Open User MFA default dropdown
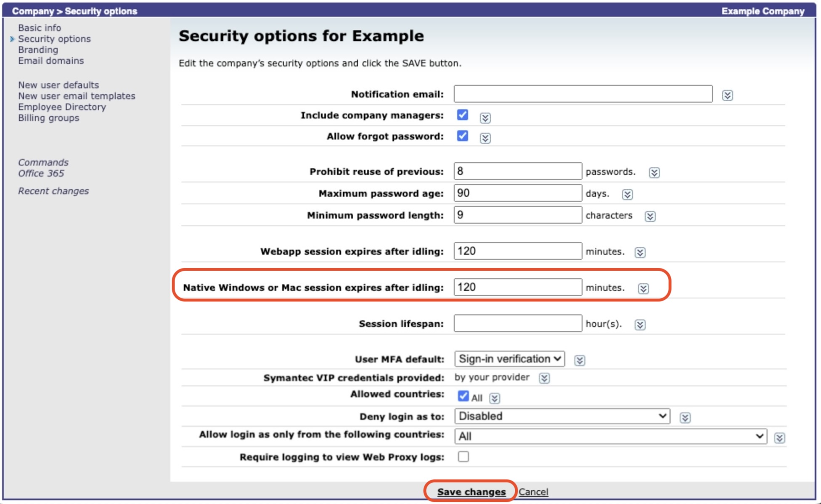Image resolution: width=821 pixels, height=504 pixels. (509, 359)
